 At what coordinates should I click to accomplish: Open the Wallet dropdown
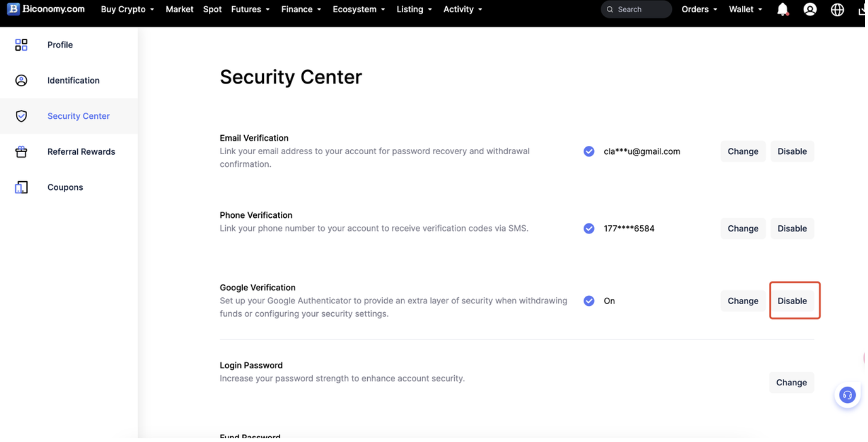coord(745,10)
